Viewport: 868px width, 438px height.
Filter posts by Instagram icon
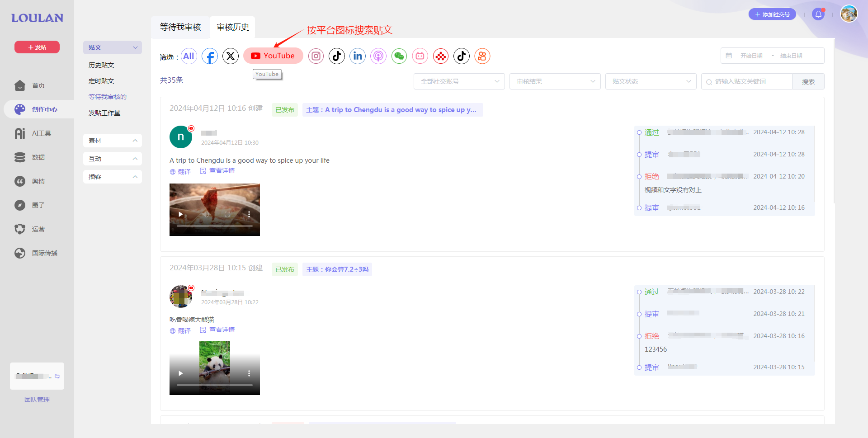[316, 56]
